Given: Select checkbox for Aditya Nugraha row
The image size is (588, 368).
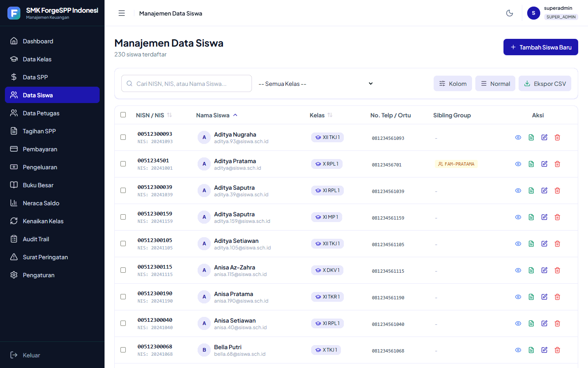Looking at the screenshot, I should [x=123, y=137].
